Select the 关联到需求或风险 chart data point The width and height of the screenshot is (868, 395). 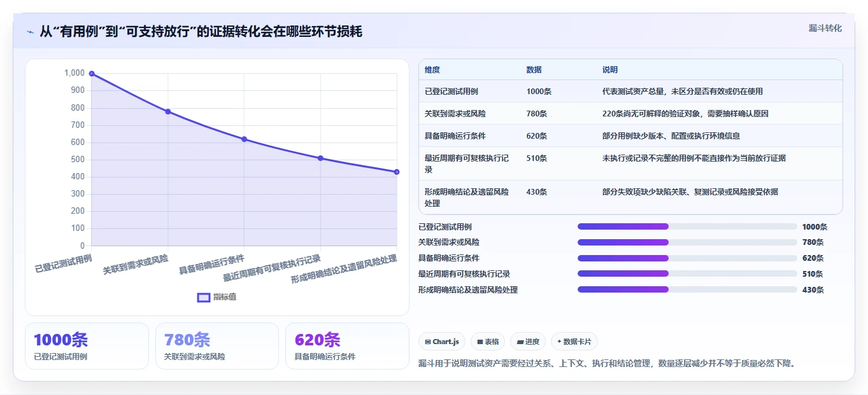(x=168, y=111)
